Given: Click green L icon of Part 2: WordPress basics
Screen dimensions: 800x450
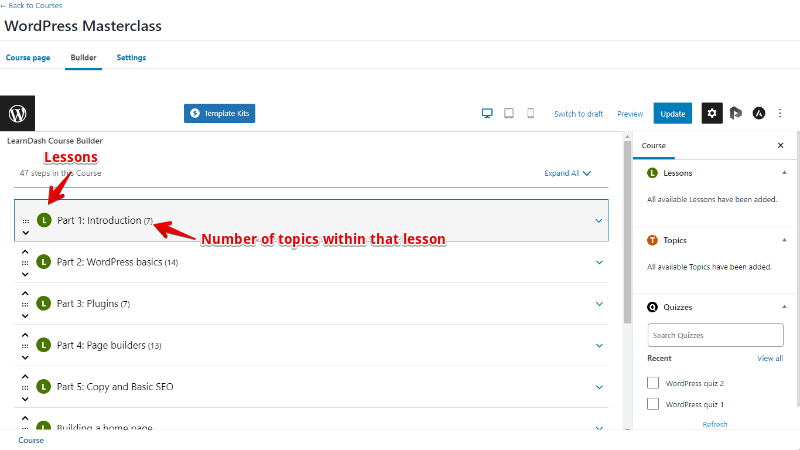Looking at the screenshot, I should click(44, 262).
